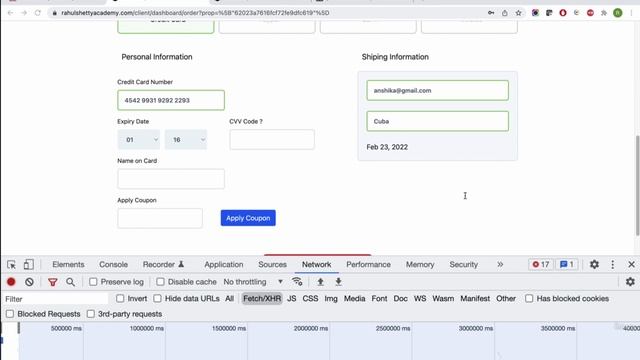
Task: Click the Name on Card field
Action: pos(171,179)
